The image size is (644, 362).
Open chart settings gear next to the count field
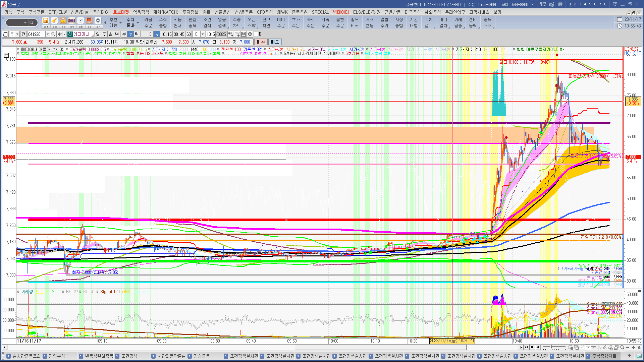(x=250, y=34)
